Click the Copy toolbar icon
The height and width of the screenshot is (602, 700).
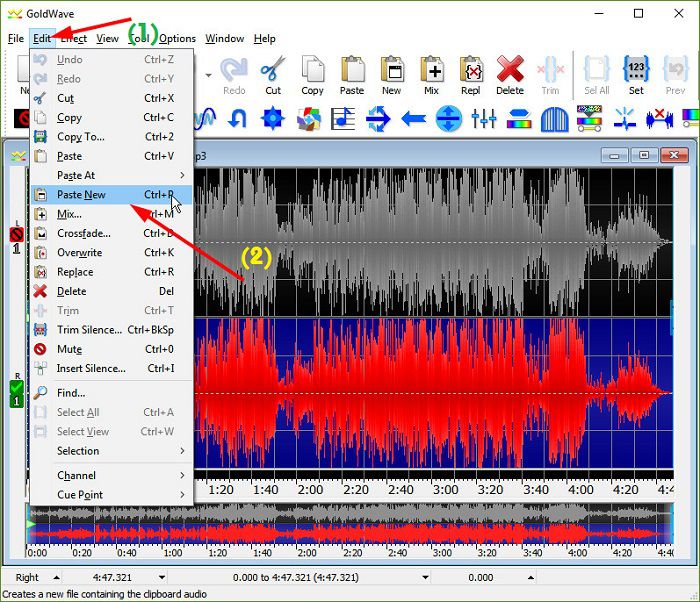pos(312,75)
